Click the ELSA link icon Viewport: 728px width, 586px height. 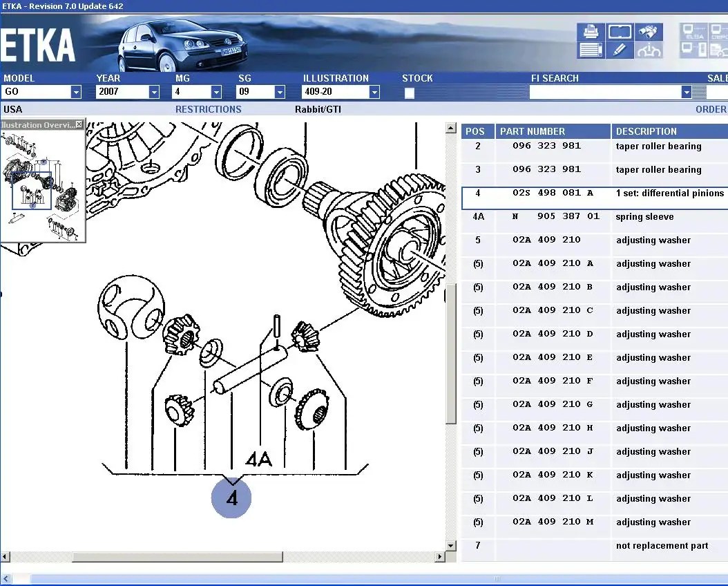click(695, 32)
